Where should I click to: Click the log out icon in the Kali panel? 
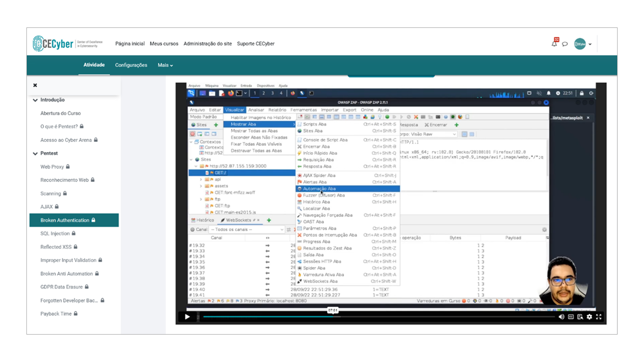click(591, 93)
